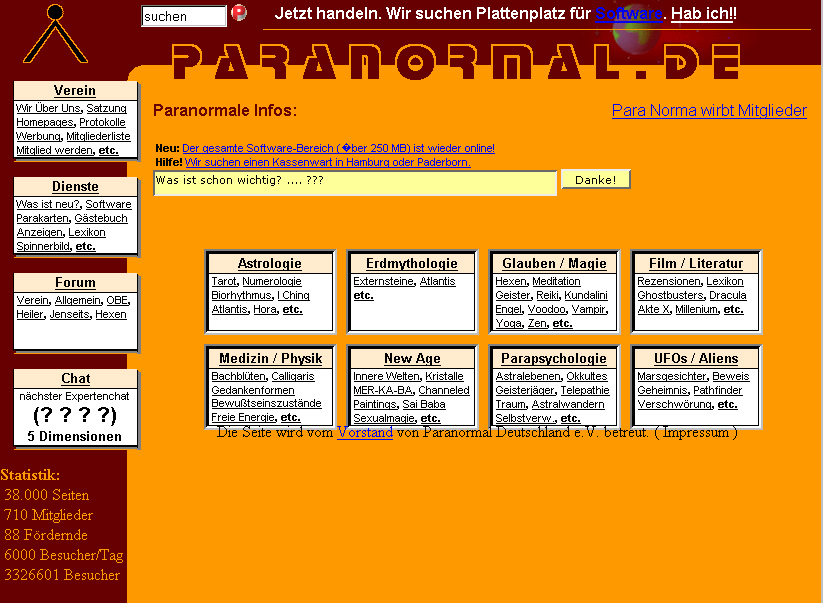Click the red search go icon
The width and height of the screenshot is (823, 603).
(x=239, y=13)
